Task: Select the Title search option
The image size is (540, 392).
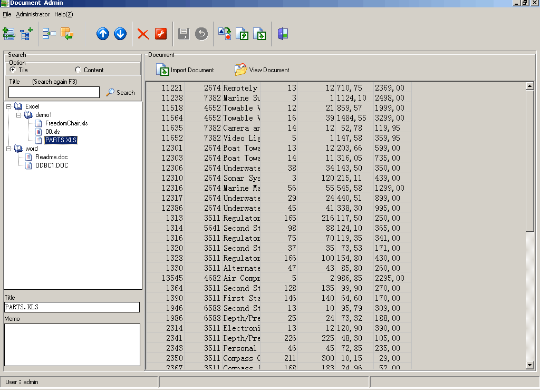Action: click(x=13, y=70)
